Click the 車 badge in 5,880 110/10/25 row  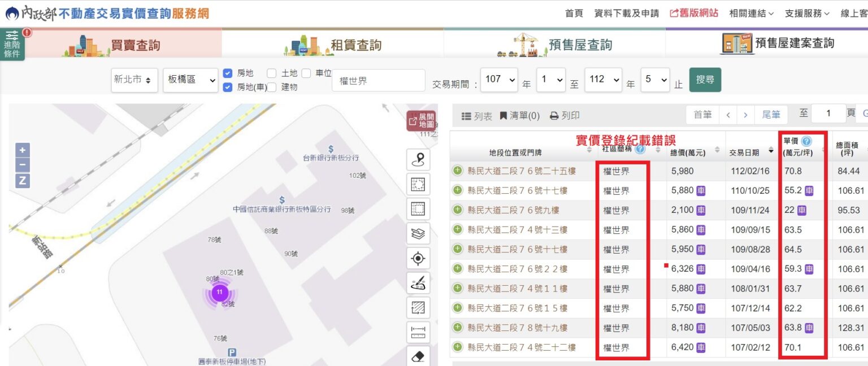701,190
